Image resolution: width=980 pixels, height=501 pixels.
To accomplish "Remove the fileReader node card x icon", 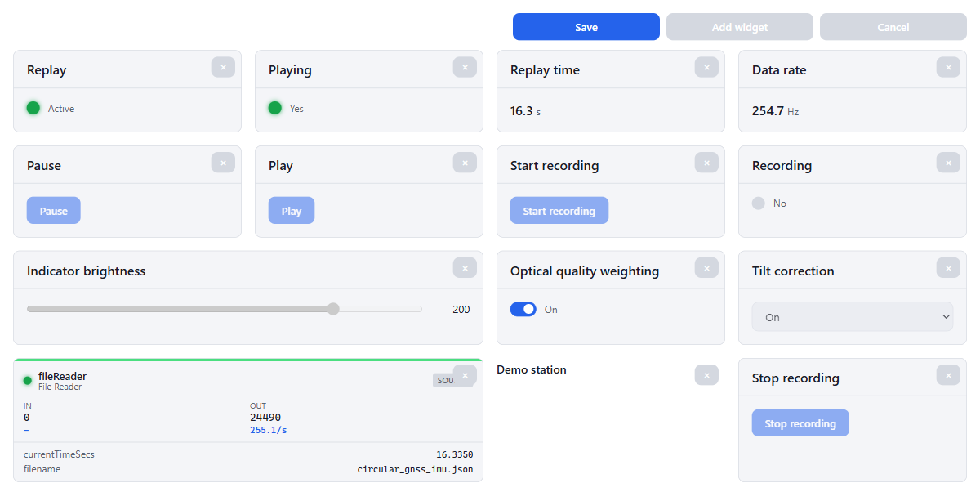I will [x=465, y=375].
